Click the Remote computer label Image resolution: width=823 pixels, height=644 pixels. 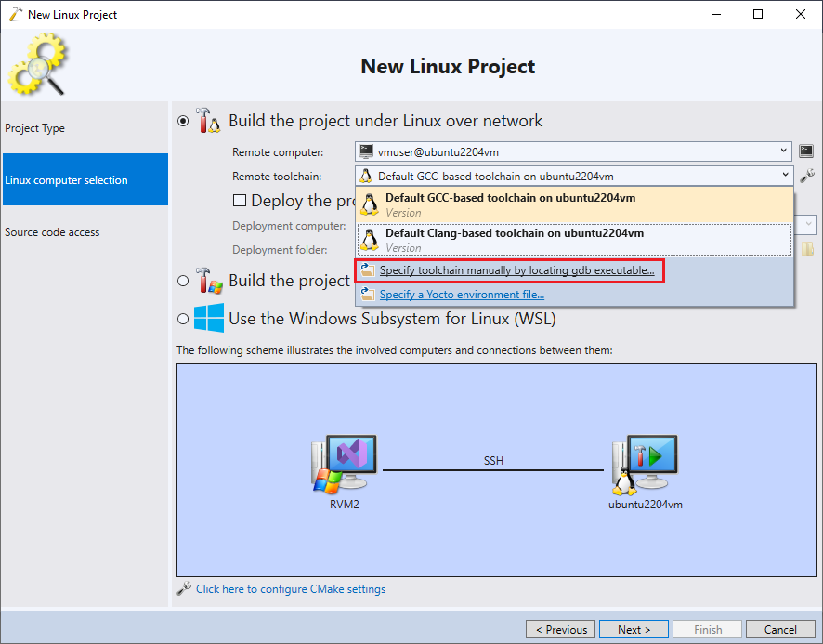click(x=278, y=152)
